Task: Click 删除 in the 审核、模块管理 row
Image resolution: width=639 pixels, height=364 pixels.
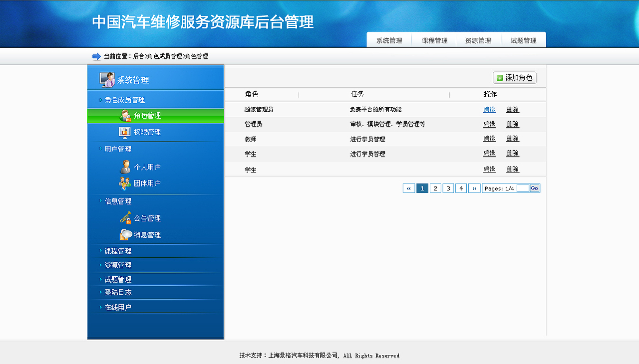Action: click(x=513, y=124)
